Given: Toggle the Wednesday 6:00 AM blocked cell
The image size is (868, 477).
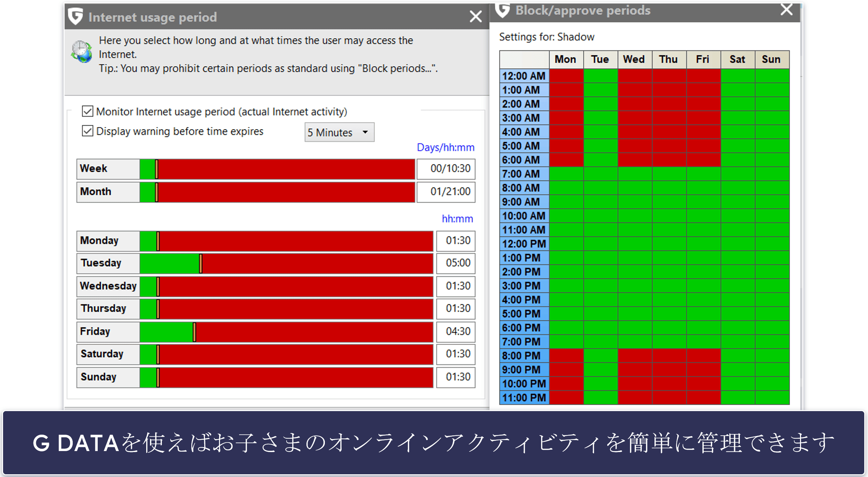Looking at the screenshot, I should (635, 160).
